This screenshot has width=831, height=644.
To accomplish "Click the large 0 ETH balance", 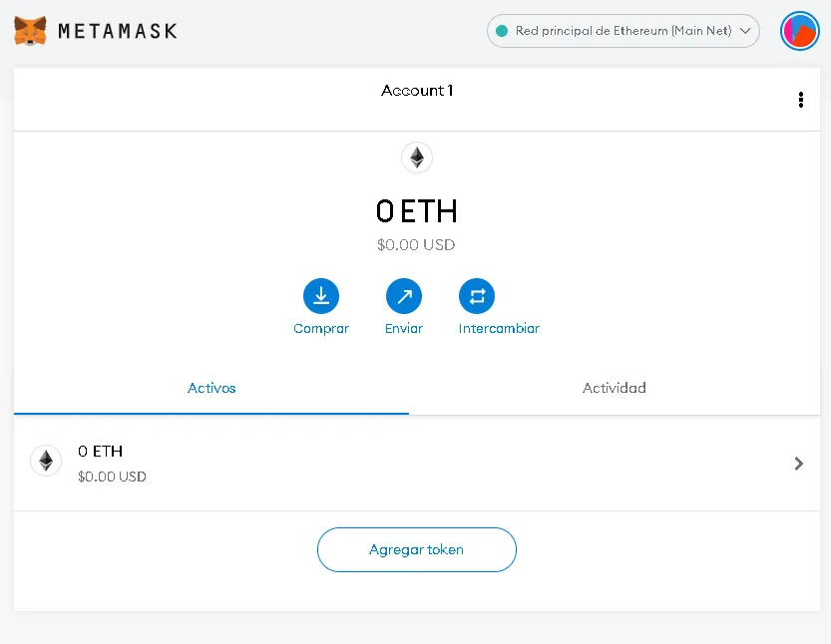I will [x=417, y=211].
